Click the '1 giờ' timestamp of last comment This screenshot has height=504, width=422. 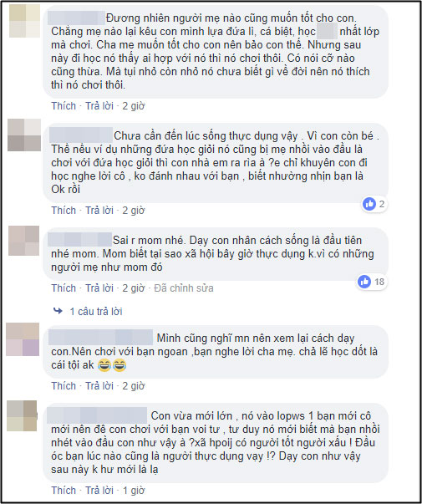tap(134, 490)
